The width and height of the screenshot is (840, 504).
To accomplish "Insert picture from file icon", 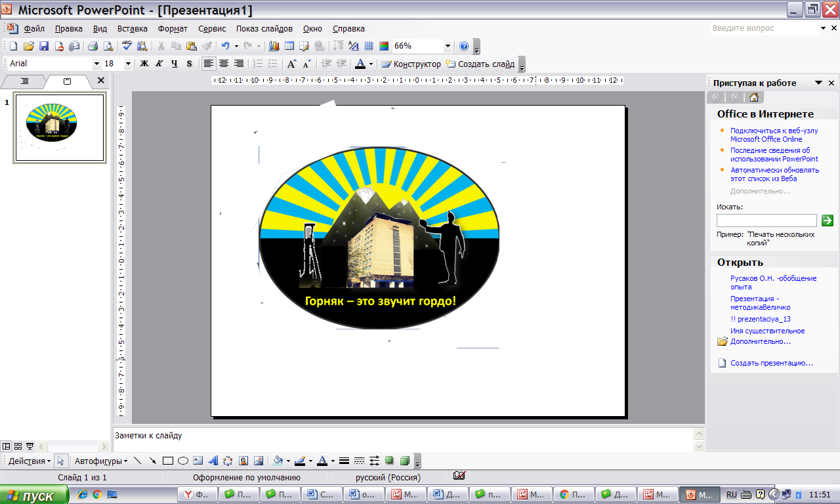I will [x=259, y=461].
